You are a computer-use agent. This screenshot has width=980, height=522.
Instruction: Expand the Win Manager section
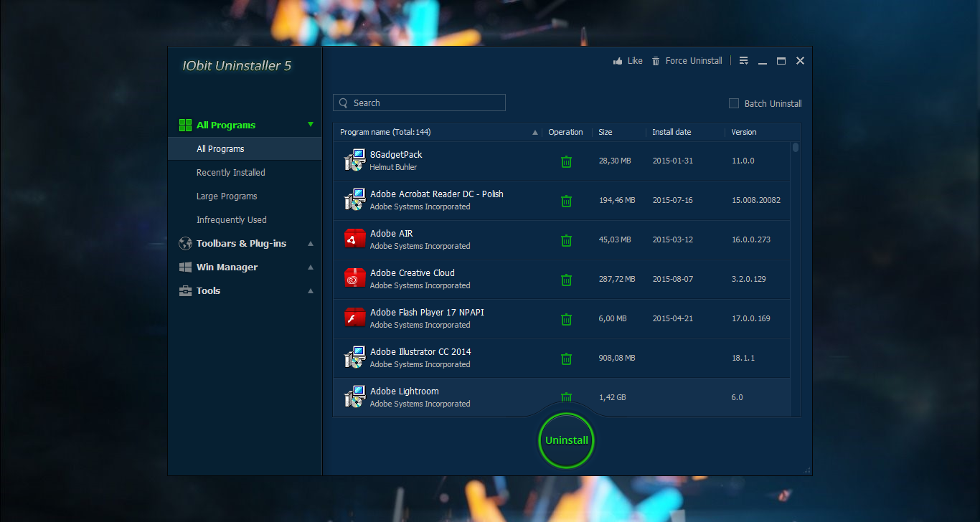(311, 267)
